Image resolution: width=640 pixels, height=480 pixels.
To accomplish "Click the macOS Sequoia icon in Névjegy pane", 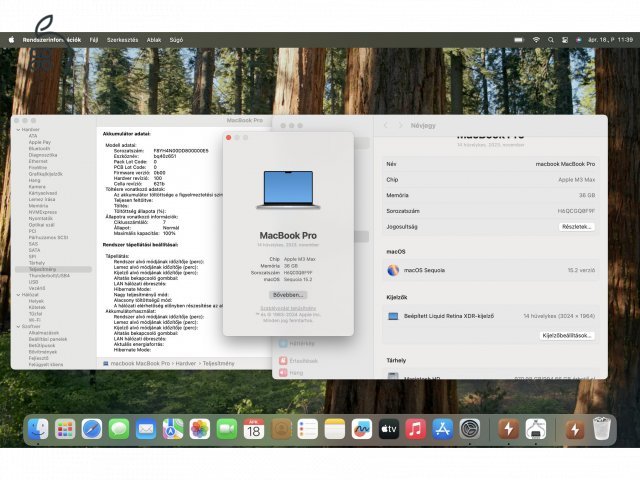I will pyautogui.click(x=393, y=270).
